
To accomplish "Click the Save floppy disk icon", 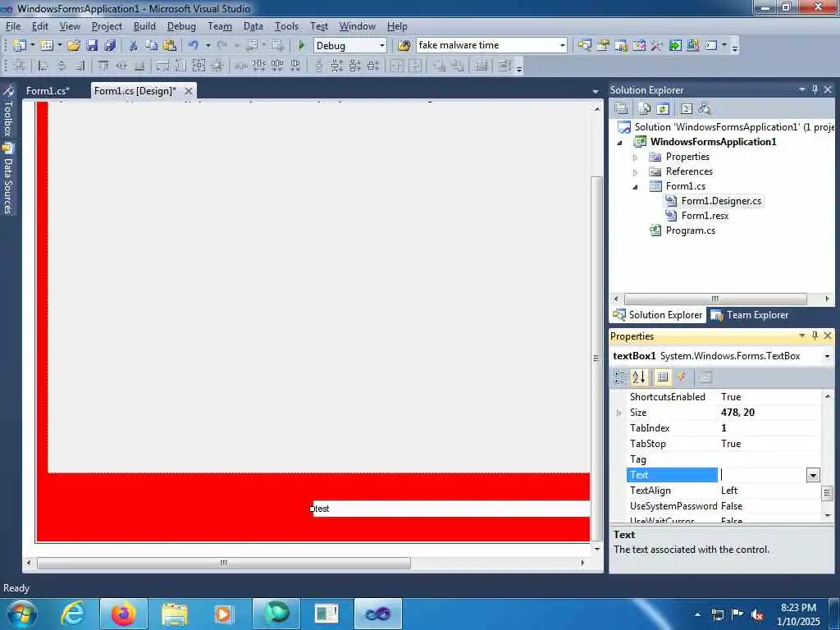I will [92, 46].
